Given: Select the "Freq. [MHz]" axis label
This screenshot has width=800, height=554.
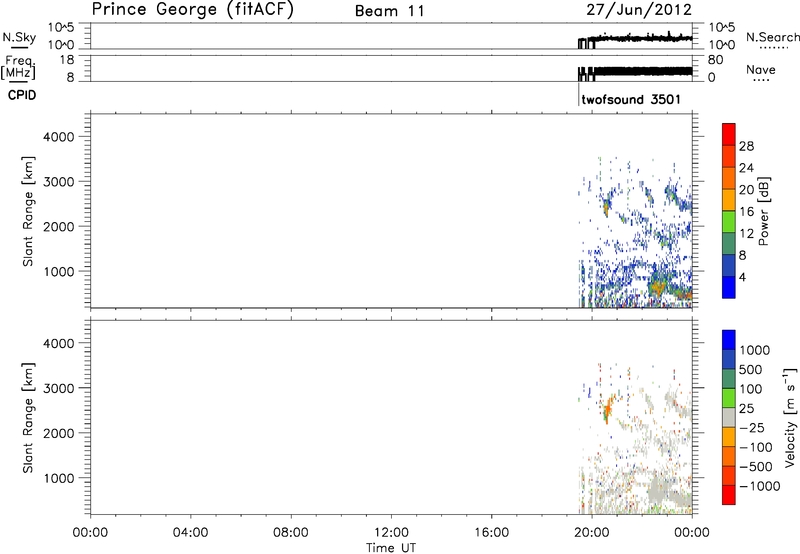Looking at the screenshot, I should (19, 67).
